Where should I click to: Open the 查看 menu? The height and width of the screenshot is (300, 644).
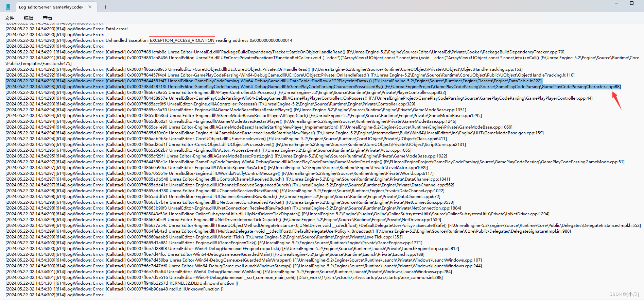pos(48,18)
